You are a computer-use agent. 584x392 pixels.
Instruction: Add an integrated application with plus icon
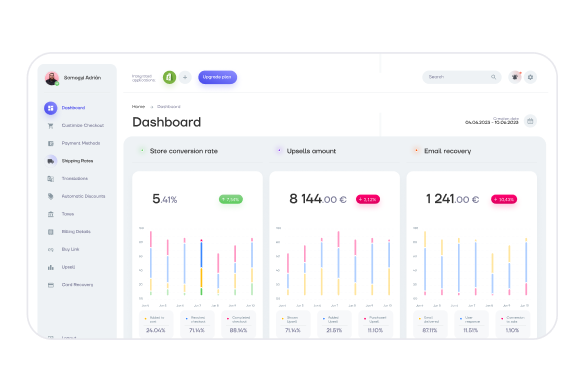[x=185, y=78]
